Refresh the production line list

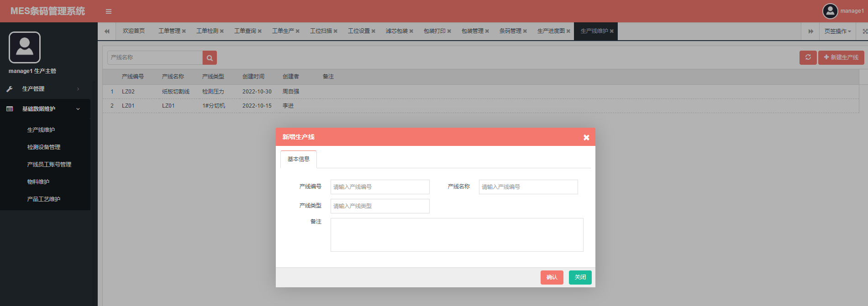[x=808, y=57]
